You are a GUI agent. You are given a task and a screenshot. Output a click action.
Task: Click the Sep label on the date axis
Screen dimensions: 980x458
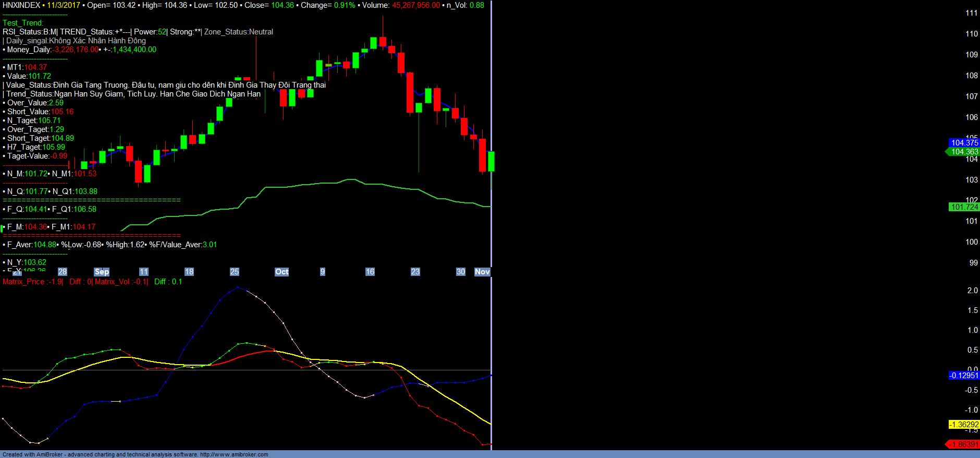(102, 272)
